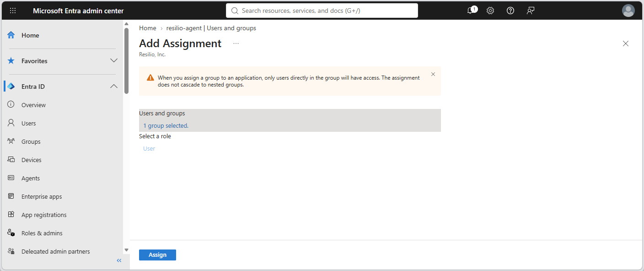Click the Assign button

pos(157,255)
